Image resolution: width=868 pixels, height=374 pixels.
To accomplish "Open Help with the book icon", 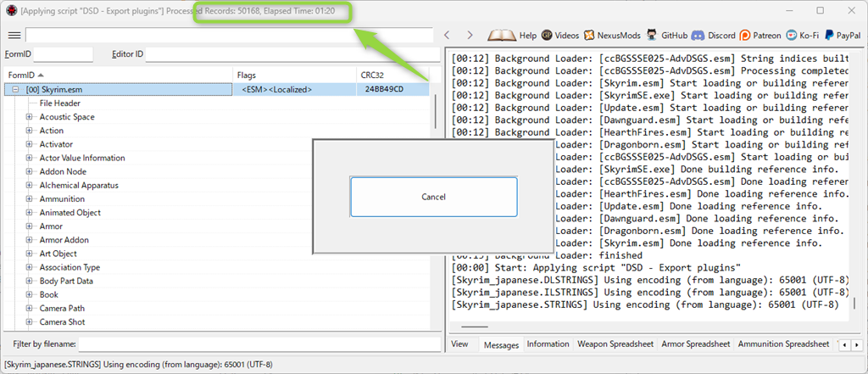I will click(512, 35).
